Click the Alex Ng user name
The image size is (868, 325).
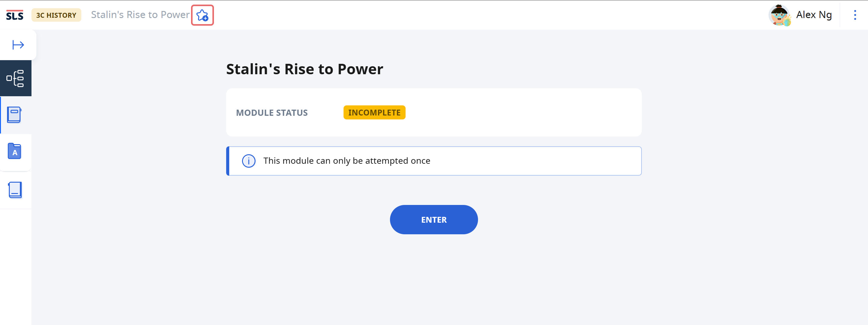click(x=814, y=15)
